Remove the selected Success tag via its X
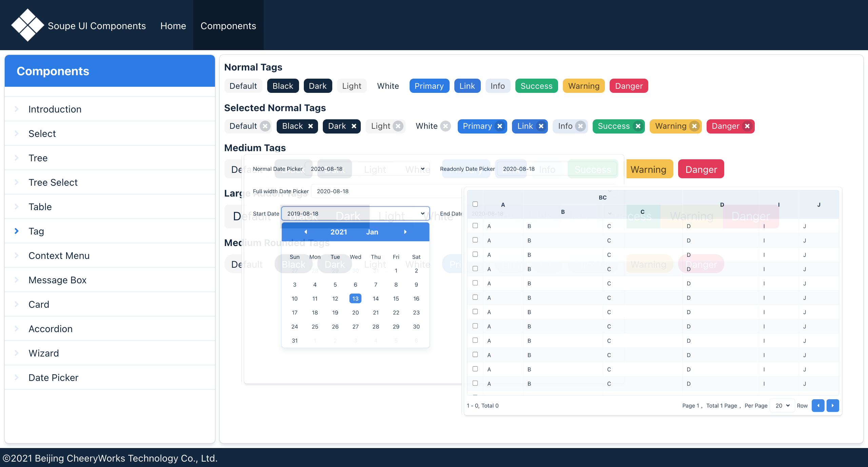Image resolution: width=868 pixels, height=467 pixels. click(x=638, y=126)
